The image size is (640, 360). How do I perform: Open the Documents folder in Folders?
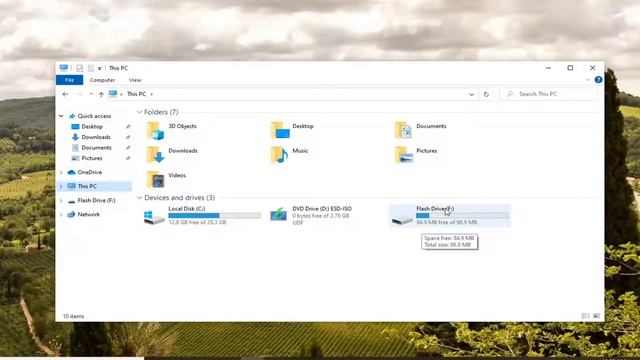pos(403,131)
